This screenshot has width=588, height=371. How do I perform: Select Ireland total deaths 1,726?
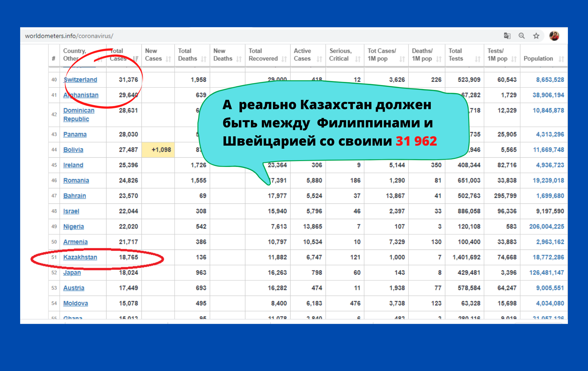tap(198, 165)
